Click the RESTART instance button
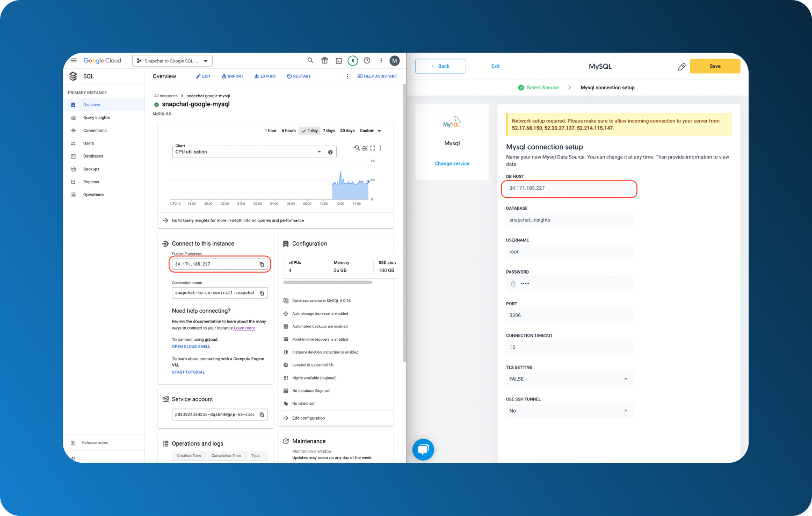This screenshot has width=812, height=516. (x=299, y=76)
